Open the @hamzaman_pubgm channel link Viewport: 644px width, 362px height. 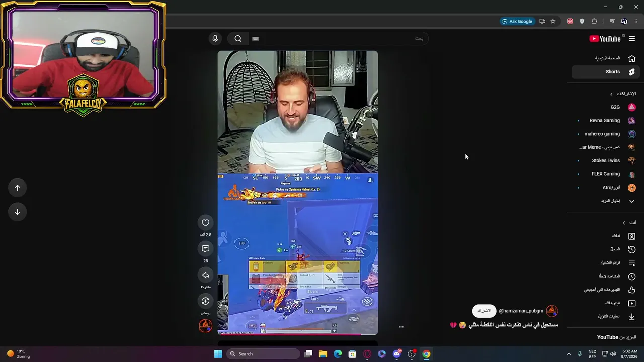click(521, 311)
